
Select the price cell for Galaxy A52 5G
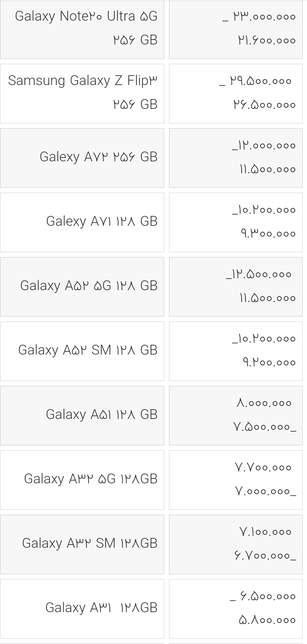[x=236, y=286]
